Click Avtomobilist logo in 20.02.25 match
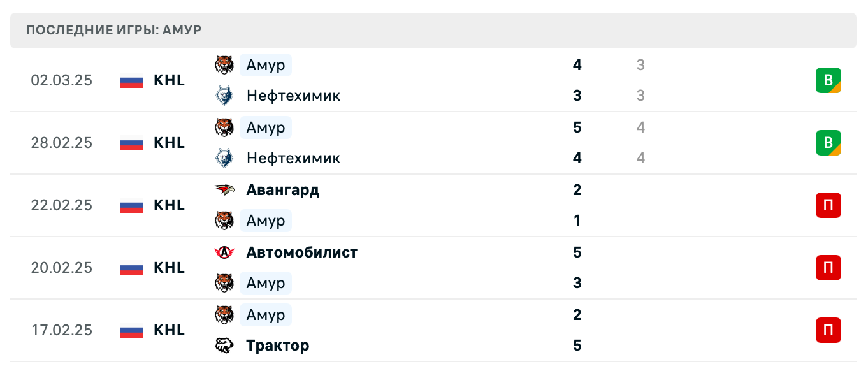Viewport: 868px width, 371px height. click(x=224, y=252)
